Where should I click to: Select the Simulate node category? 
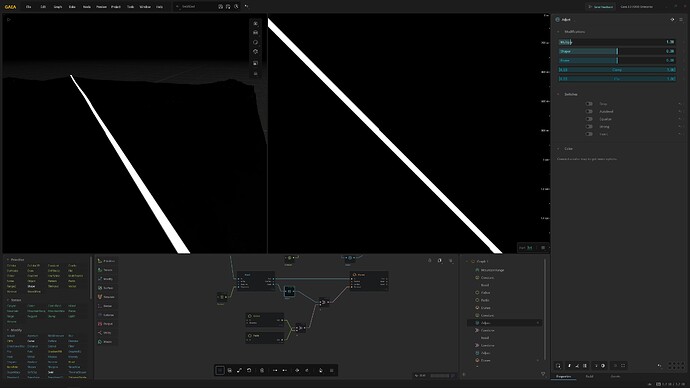106,297
